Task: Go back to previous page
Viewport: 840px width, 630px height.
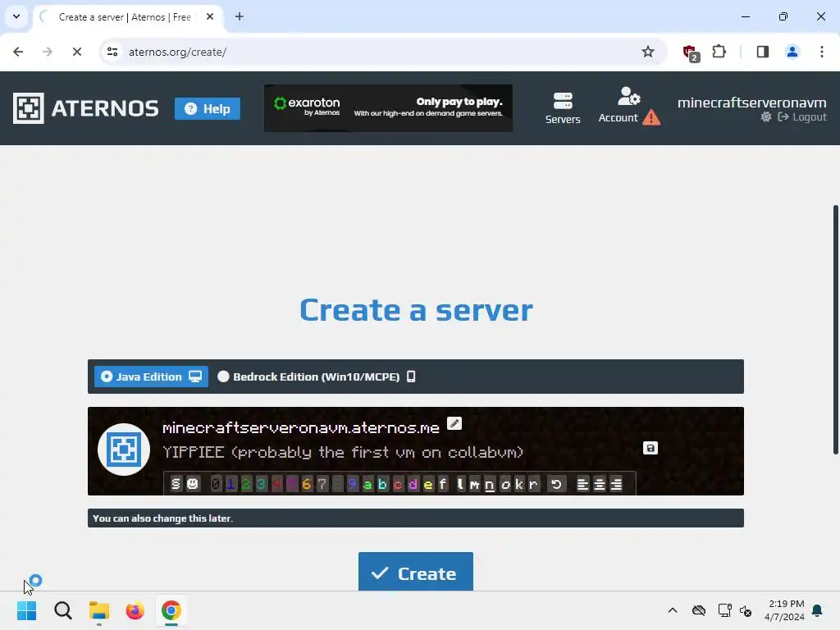Action: (18, 52)
